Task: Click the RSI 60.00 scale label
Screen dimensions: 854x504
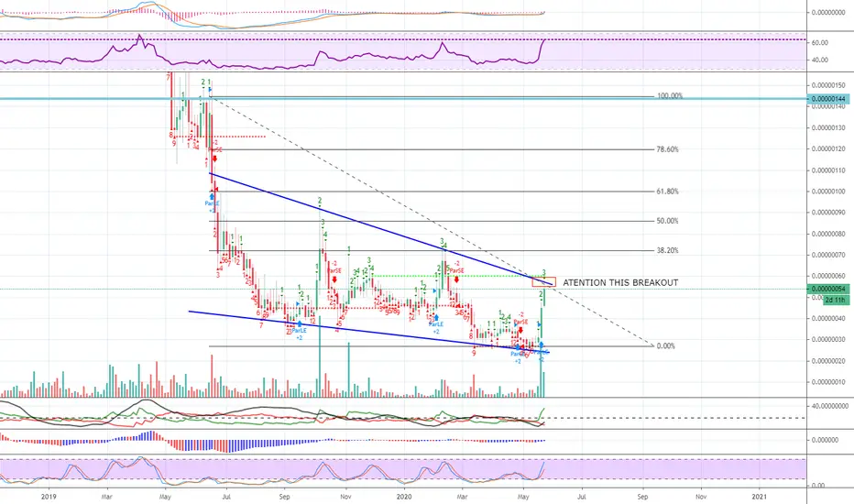Action: point(820,42)
